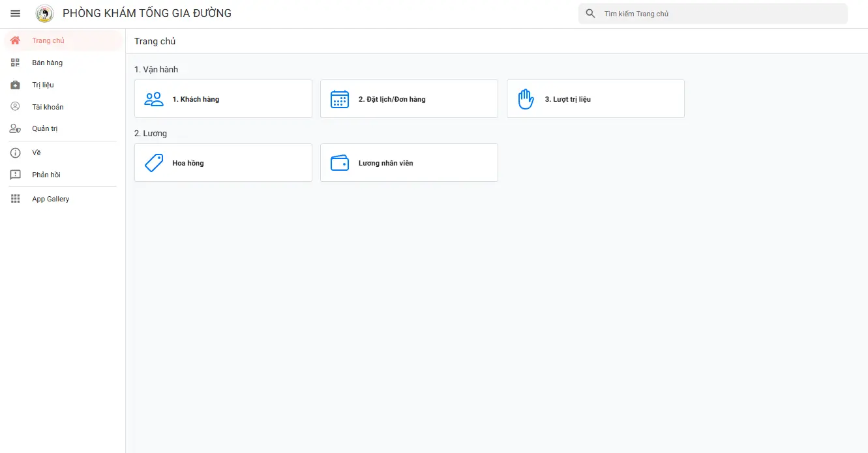Click the price tag icon on Hoa hồng card
Screen dimensions: 868x453
click(x=154, y=163)
